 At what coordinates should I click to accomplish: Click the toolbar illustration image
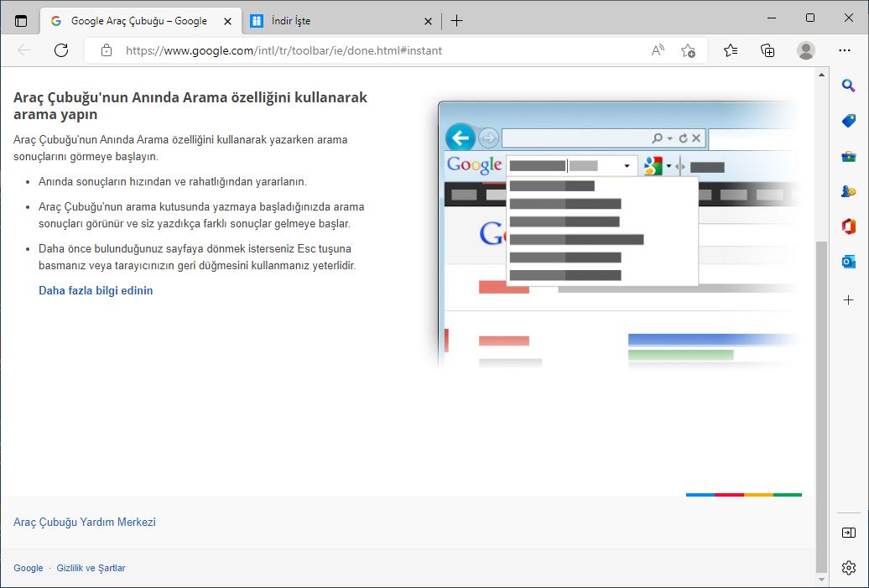(617, 235)
